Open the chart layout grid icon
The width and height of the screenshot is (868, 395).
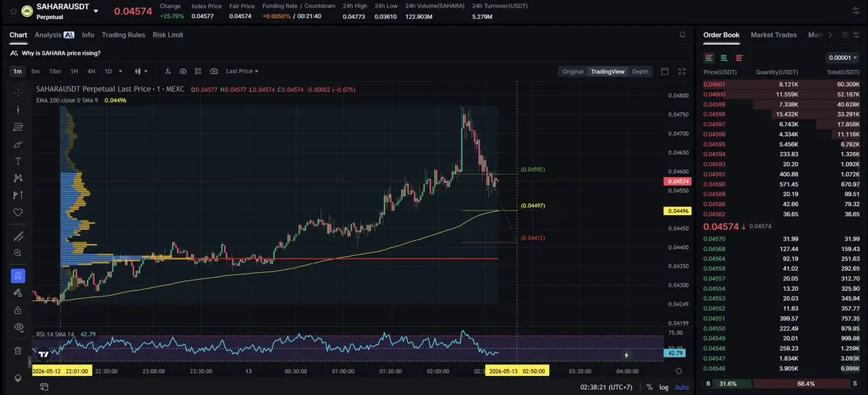[x=198, y=71]
